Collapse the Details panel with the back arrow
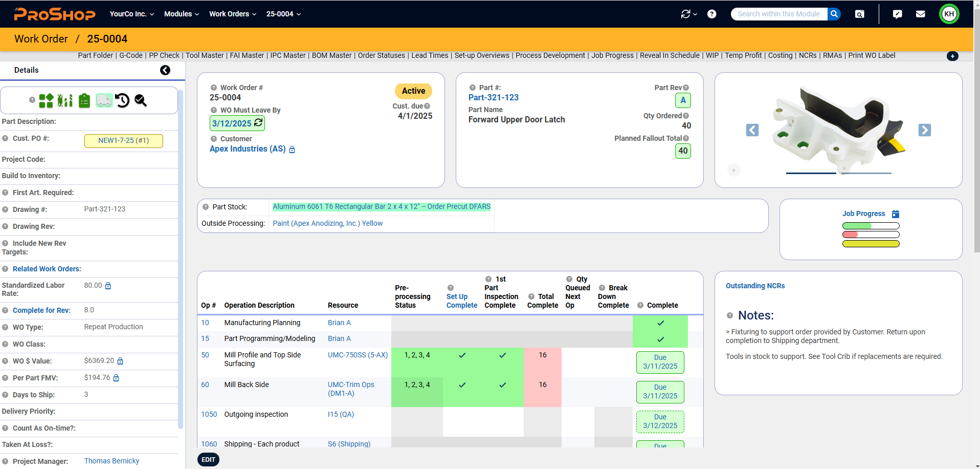 pyautogui.click(x=165, y=70)
